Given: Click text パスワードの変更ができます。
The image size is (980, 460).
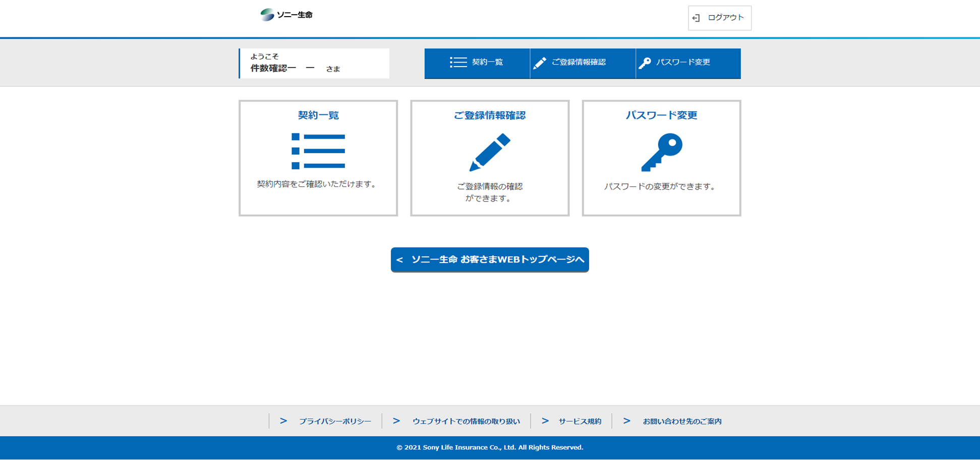Looking at the screenshot, I should tap(661, 186).
